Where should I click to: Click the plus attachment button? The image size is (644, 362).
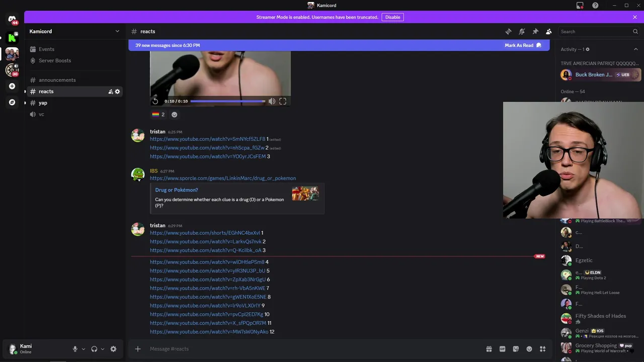coord(138,349)
